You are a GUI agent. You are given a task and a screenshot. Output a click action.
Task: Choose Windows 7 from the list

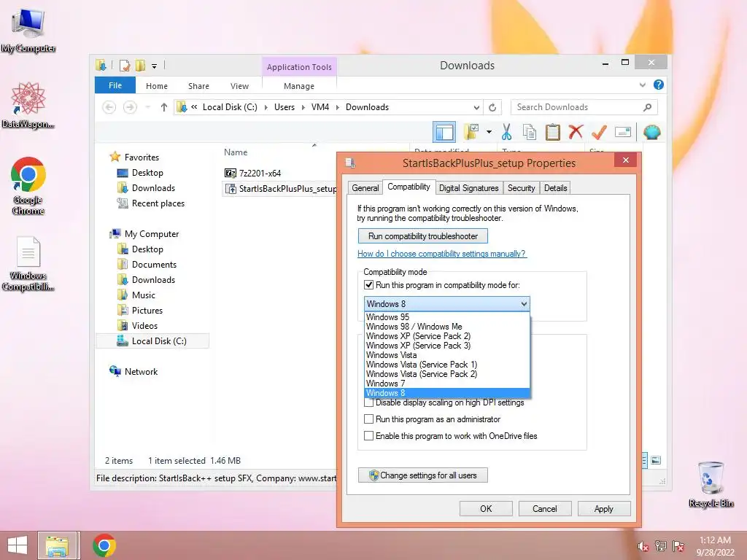click(447, 384)
